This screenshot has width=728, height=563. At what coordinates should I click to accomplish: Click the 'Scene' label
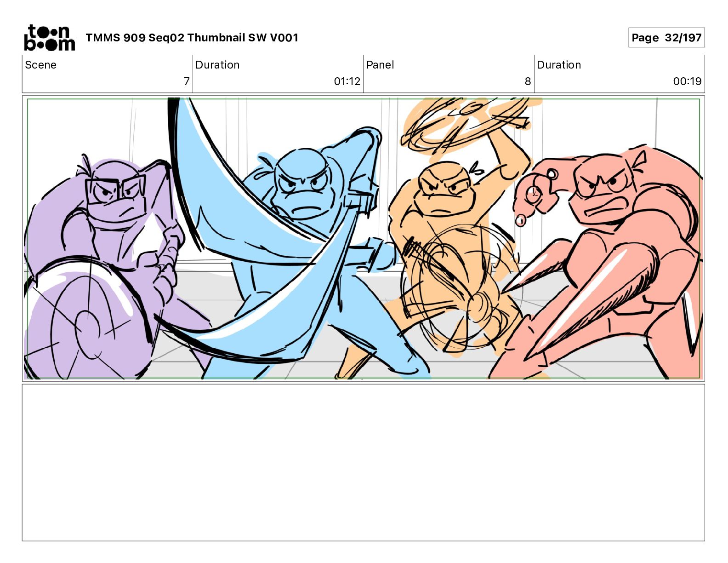(41, 65)
